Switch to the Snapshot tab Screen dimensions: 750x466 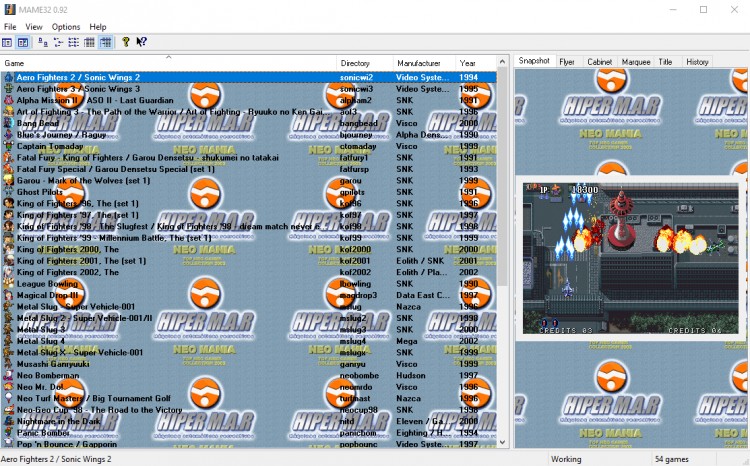[534, 61]
